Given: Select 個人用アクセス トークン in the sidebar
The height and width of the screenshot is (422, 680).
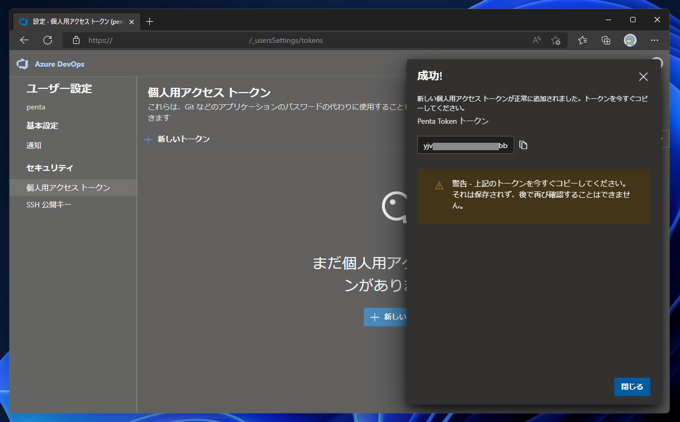Looking at the screenshot, I should click(x=73, y=188).
